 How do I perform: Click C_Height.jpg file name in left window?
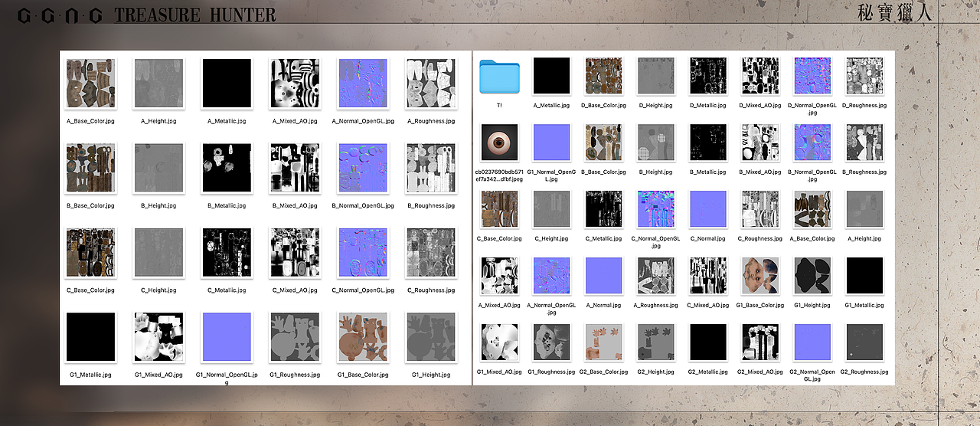tap(158, 290)
